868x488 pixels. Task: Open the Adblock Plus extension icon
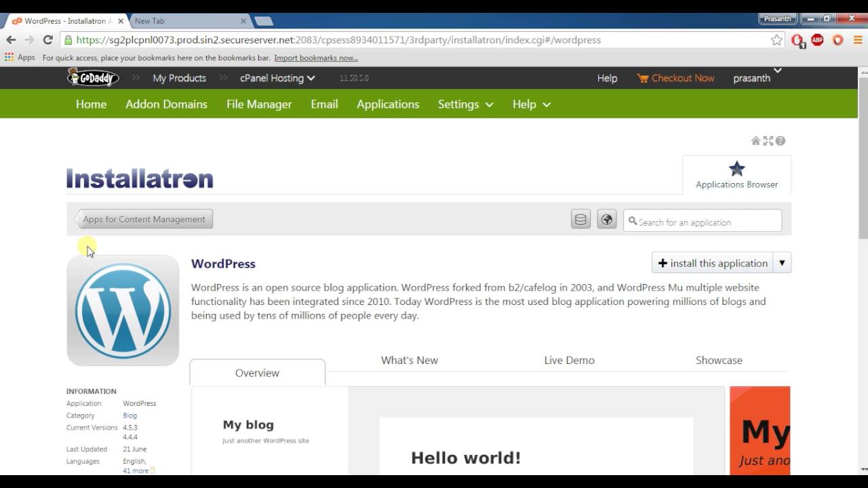coord(817,40)
